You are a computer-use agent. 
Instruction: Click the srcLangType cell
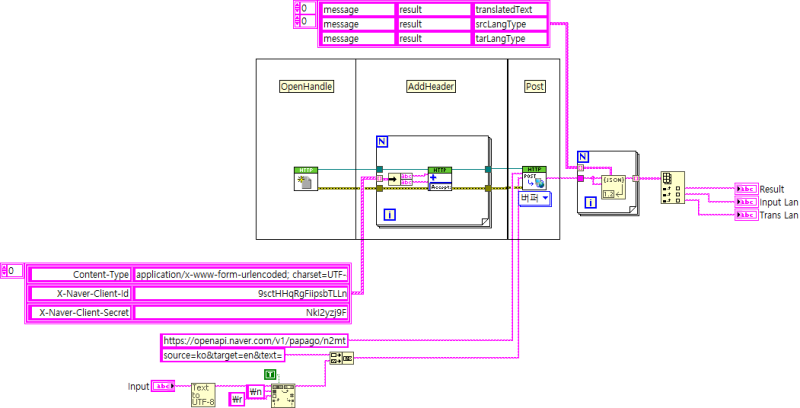click(510, 24)
